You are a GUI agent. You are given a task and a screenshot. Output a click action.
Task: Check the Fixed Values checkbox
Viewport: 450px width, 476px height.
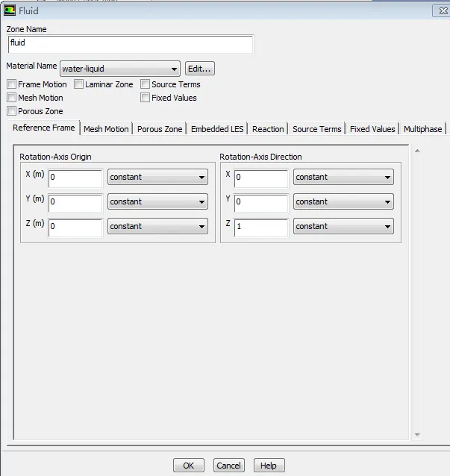pos(145,98)
